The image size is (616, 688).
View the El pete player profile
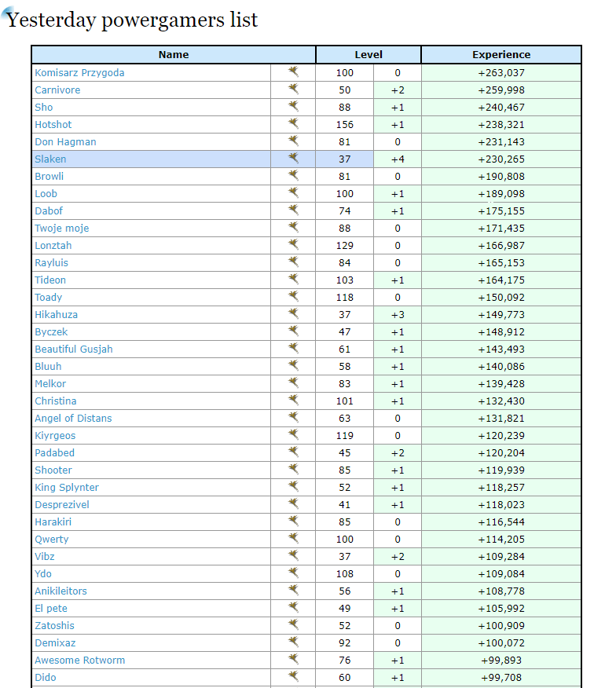pos(51,609)
